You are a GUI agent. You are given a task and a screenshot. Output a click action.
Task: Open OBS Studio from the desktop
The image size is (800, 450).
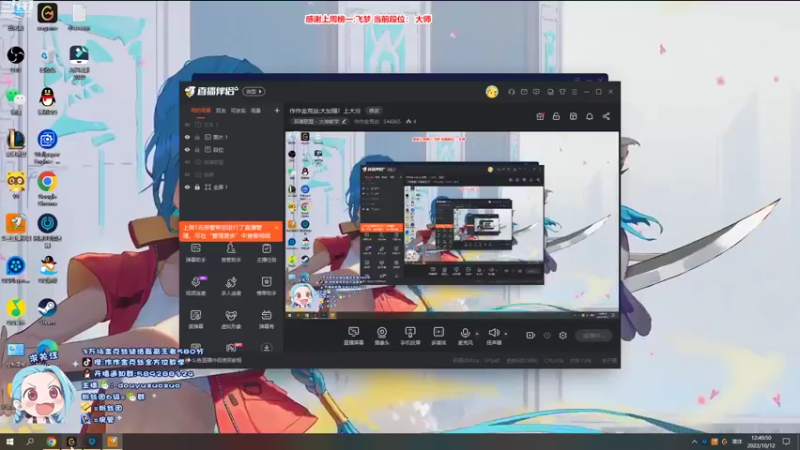16,57
